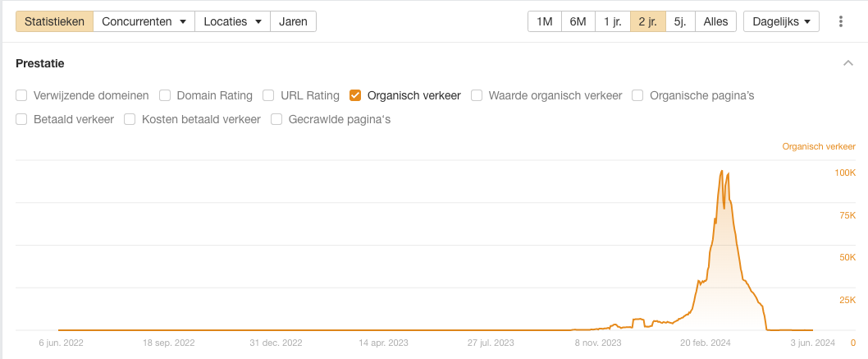
Task: Choose the 5j. time range
Action: coord(680,21)
